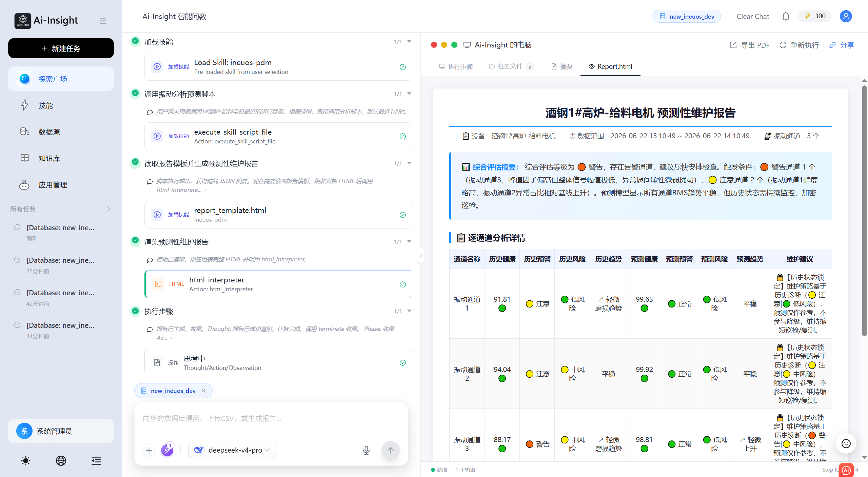
Task: Switch theme with the sun icon
Action: (26, 461)
